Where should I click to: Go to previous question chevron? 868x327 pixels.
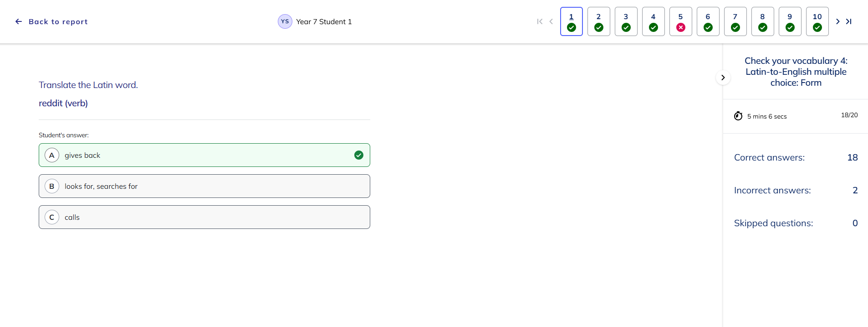[551, 21]
